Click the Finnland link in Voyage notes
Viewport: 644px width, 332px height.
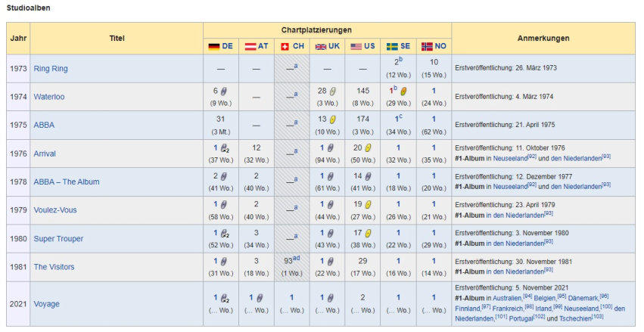(468, 309)
